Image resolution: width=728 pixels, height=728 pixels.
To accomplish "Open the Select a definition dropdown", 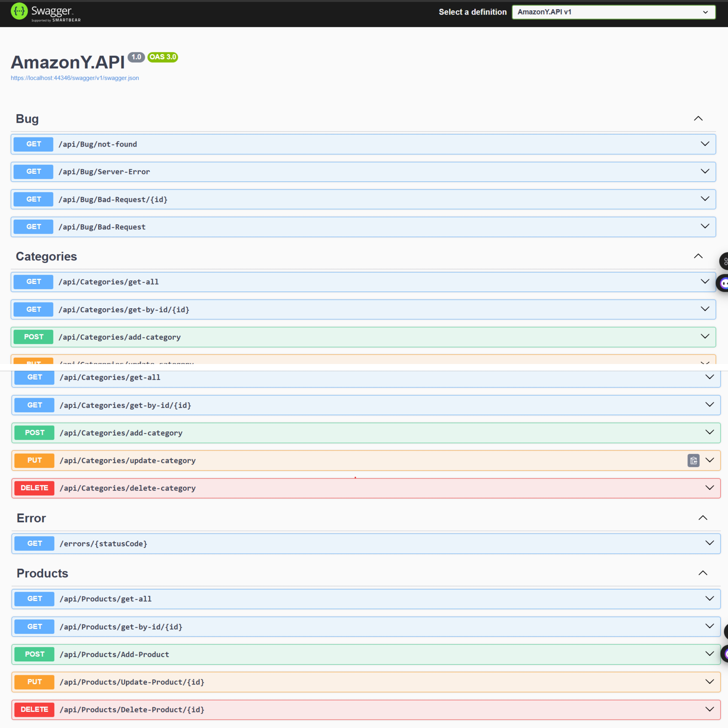I will point(613,12).
